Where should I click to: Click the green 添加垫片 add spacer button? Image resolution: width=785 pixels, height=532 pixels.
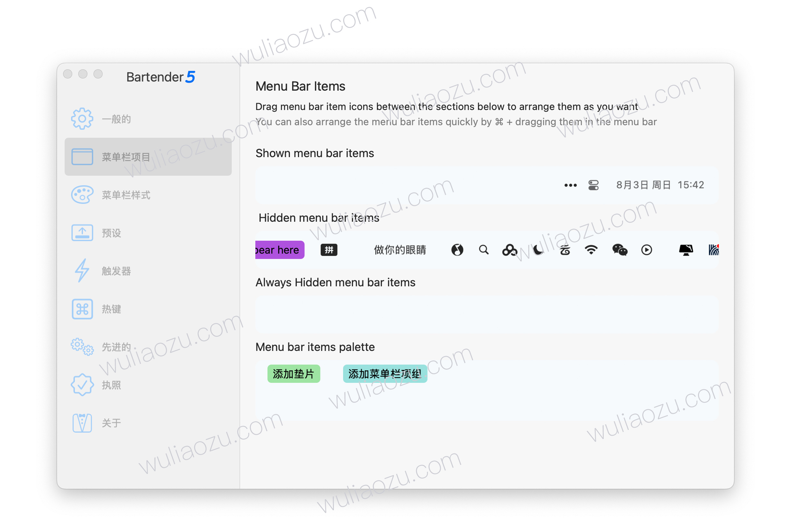click(x=294, y=374)
